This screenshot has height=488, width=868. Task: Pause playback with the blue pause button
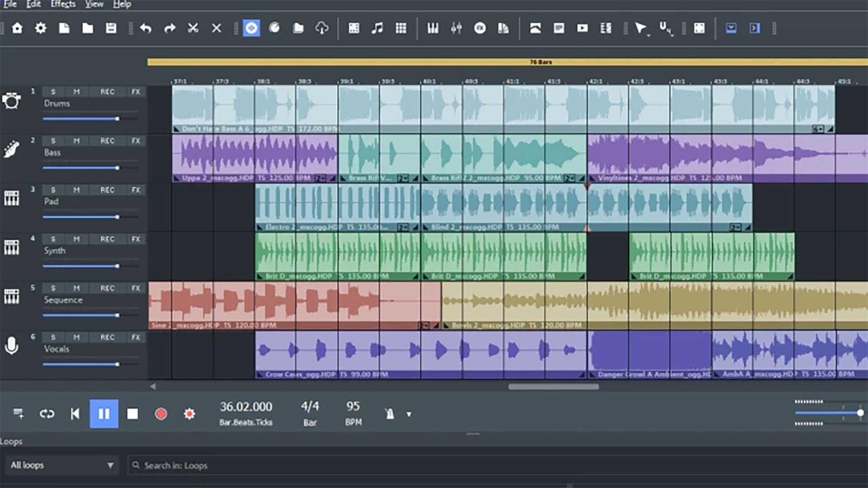104,414
